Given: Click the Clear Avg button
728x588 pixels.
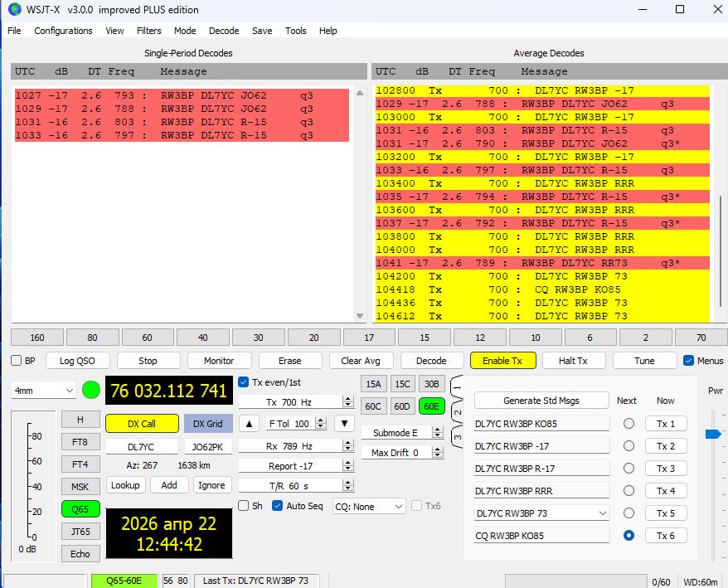Looking at the screenshot, I should [x=361, y=361].
